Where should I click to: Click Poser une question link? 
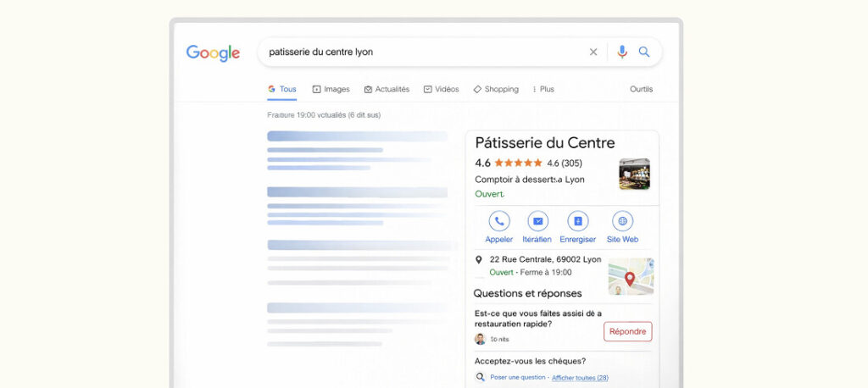pos(519,378)
